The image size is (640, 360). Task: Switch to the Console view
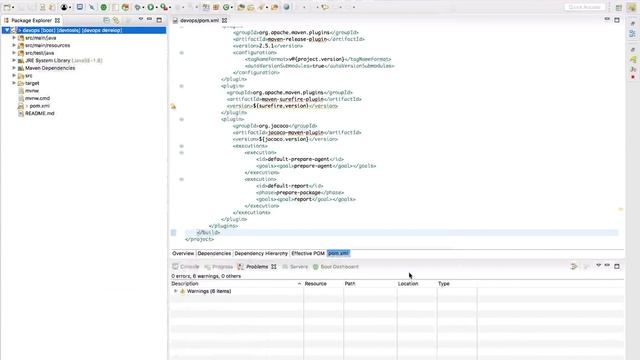click(186, 267)
